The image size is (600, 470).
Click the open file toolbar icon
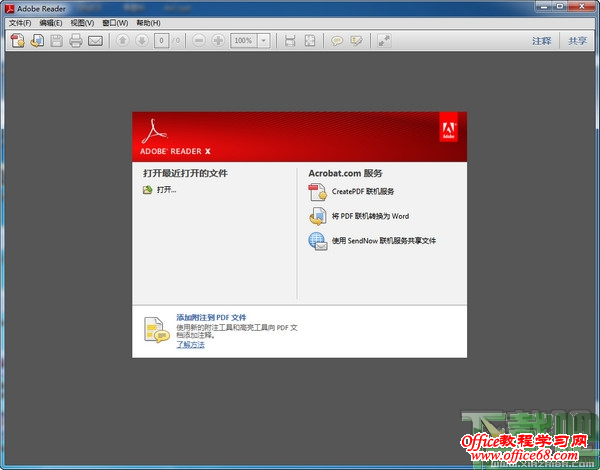tap(37, 41)
